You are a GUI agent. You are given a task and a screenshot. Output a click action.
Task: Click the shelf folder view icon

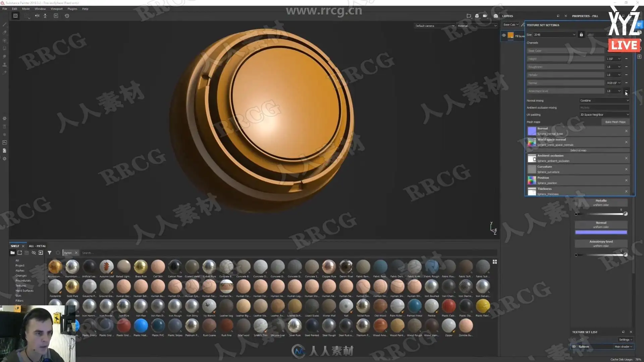pos(12,253)
